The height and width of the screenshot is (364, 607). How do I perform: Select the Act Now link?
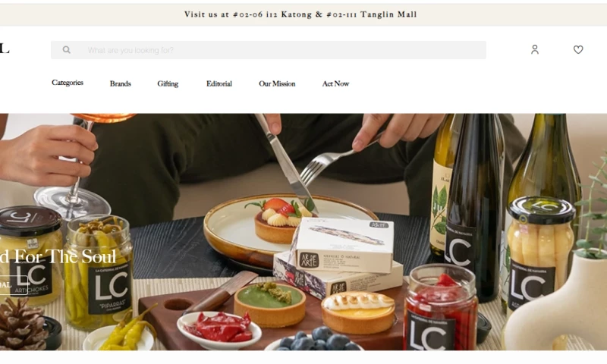335,83
